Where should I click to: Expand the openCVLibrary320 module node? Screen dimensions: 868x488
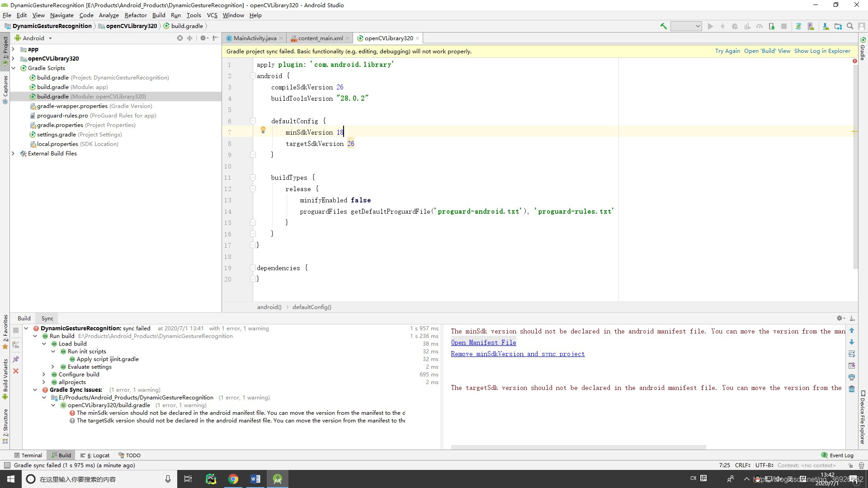pyautogui.click(x=13, y=59)
